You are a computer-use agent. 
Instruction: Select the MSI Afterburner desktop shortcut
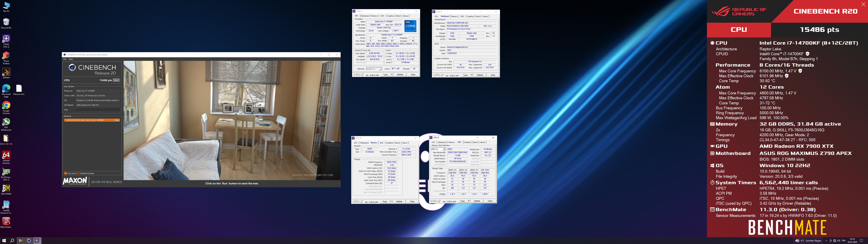click(6, 124)
